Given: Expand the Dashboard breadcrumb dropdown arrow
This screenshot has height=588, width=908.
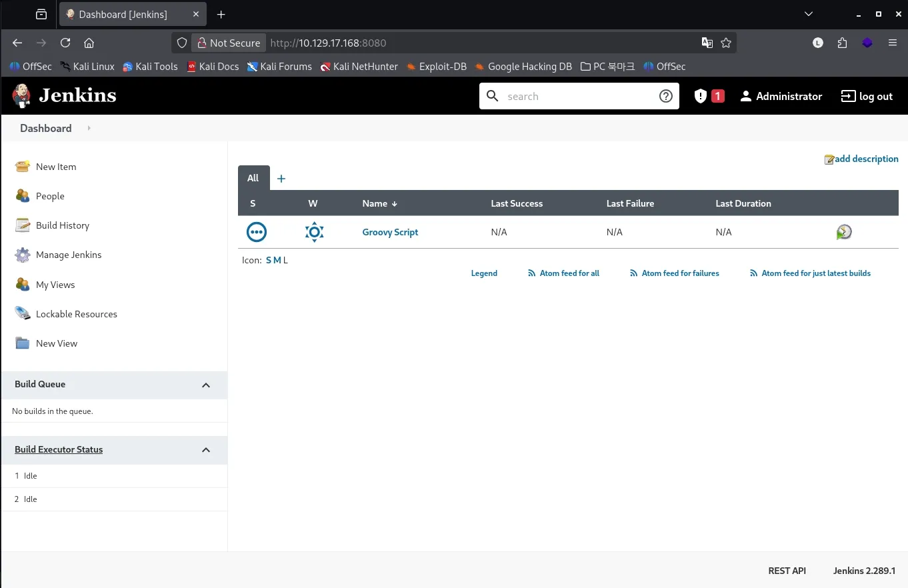Looking at the screenshot, I should tap(89, 128).
